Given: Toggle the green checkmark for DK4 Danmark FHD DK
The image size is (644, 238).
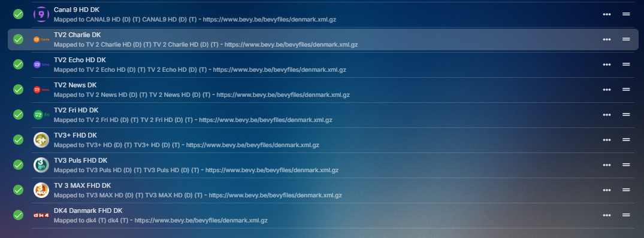Looking at the screenshot, I should click(x=18, y=215).
